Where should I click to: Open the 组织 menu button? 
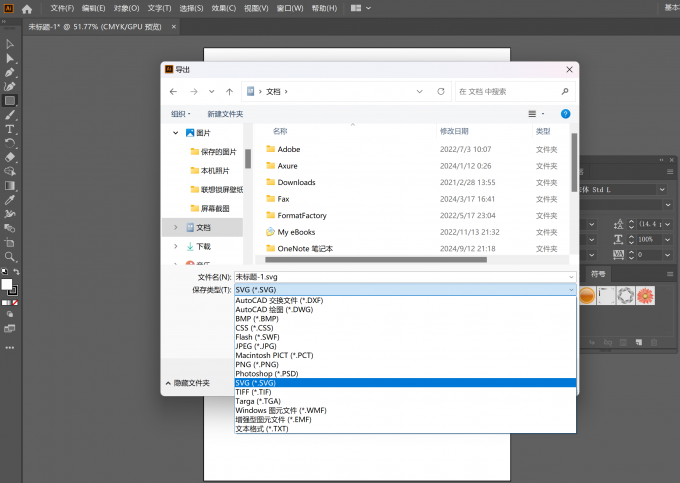click(181, 114)
